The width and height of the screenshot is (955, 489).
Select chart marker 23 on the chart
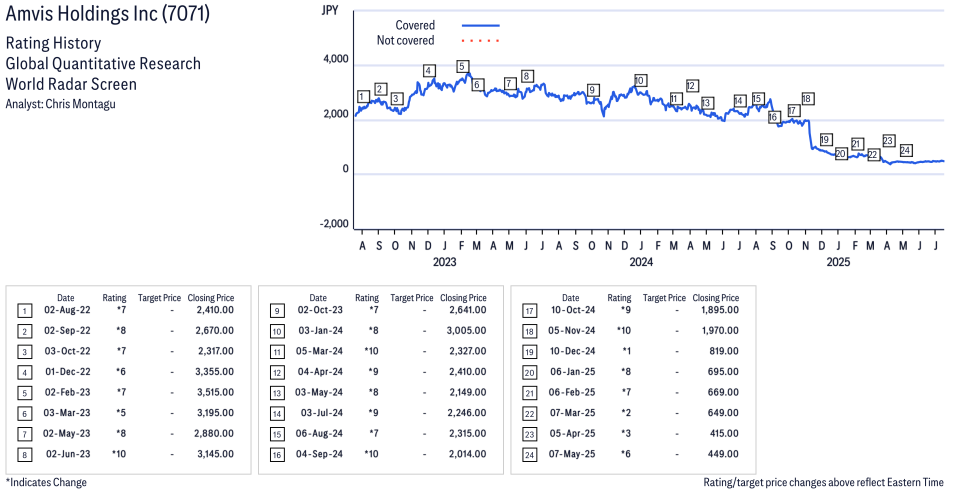888,141
